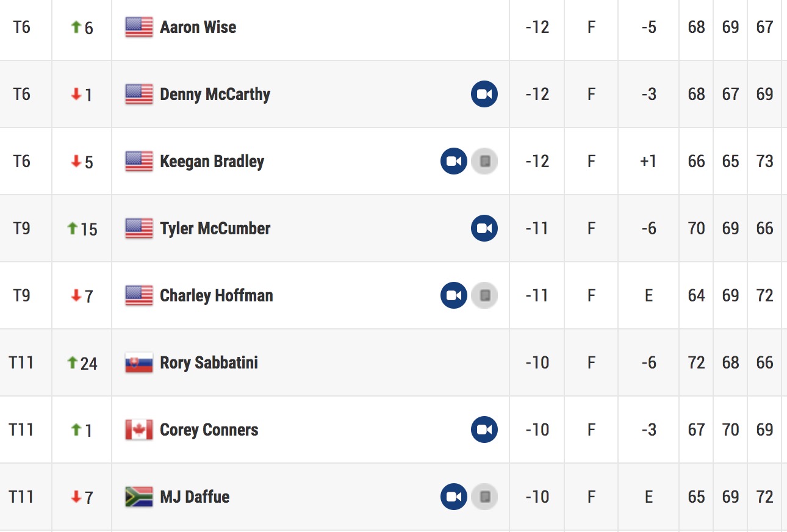This screenshot has width=787, height=532.
Task: Open Charley Hoffman's video camera icon
Action: click(x=454, y=295)
